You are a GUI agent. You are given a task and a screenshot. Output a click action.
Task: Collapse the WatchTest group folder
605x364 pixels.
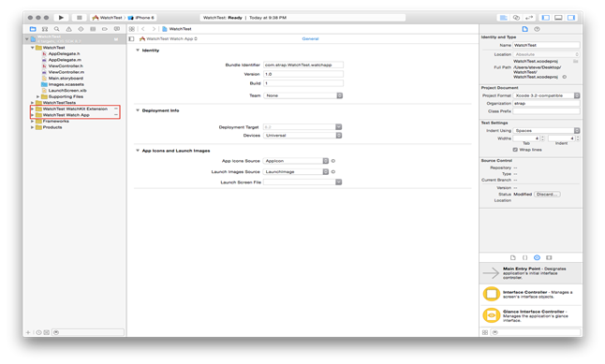pyautogui.click(x=33, y=48)
